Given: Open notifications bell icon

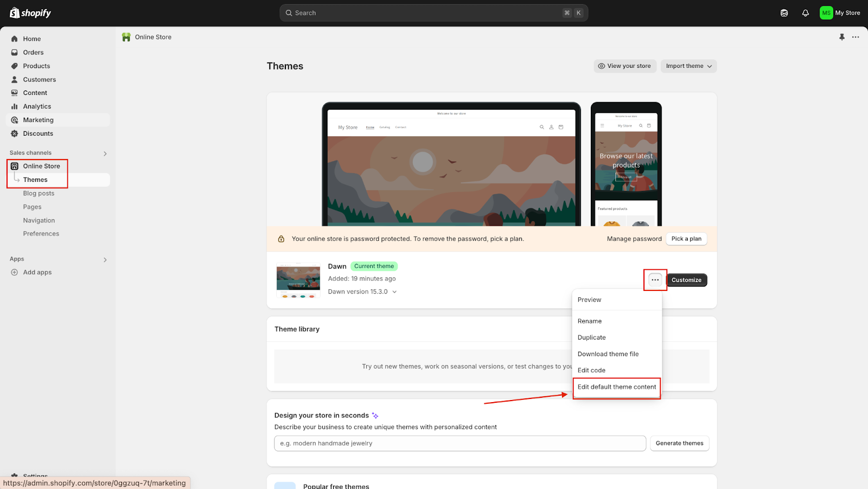Looking at the screenshot, I should [x=806, y=13].
